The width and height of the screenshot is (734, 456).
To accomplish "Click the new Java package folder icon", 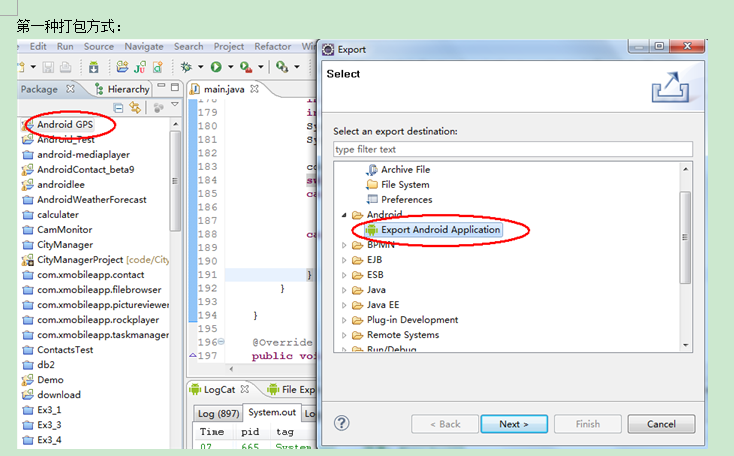I will [122, 67].
